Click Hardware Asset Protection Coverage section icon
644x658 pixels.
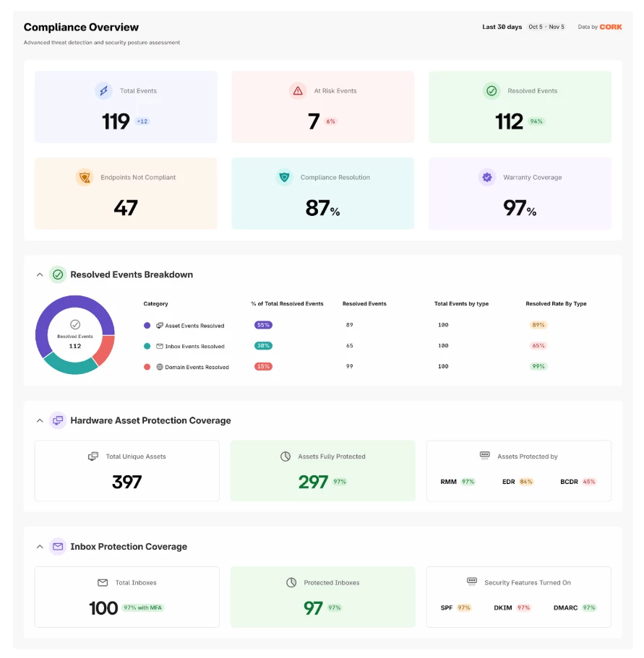pos(58,420)
